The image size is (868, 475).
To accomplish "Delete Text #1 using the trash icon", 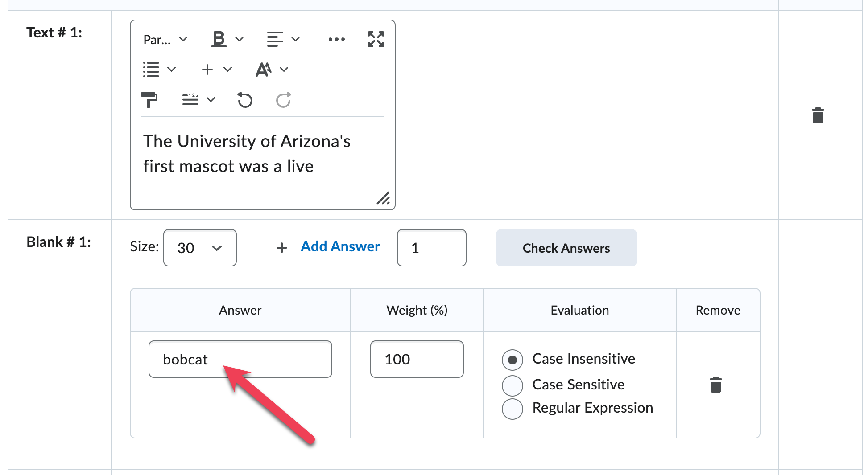I will (818, 115).
